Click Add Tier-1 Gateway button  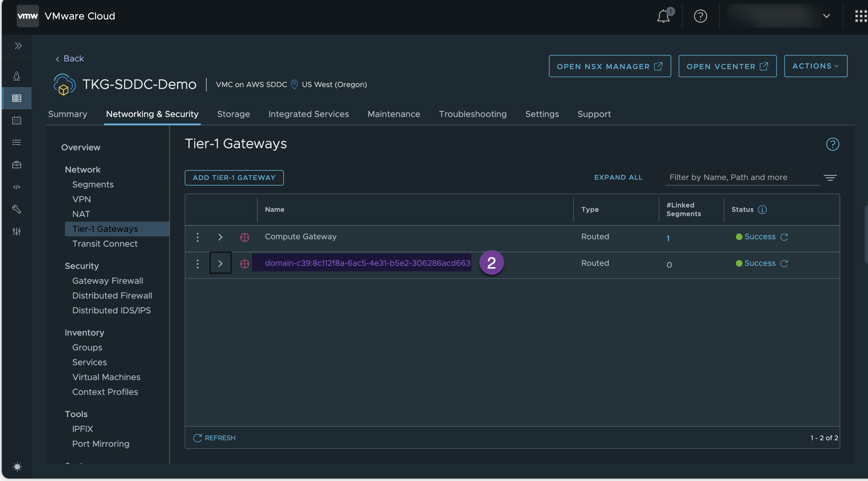pos(234,178)
